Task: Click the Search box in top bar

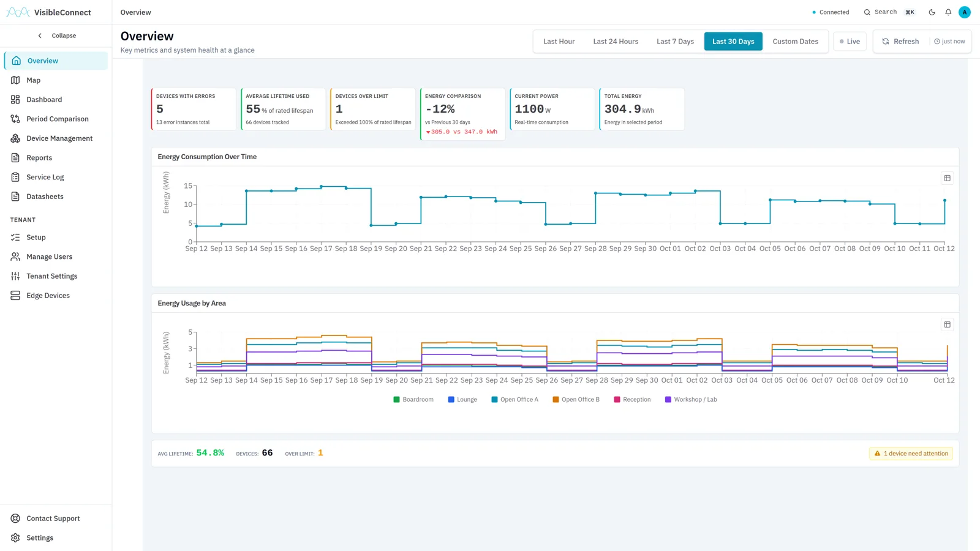Action: point(889,12)
